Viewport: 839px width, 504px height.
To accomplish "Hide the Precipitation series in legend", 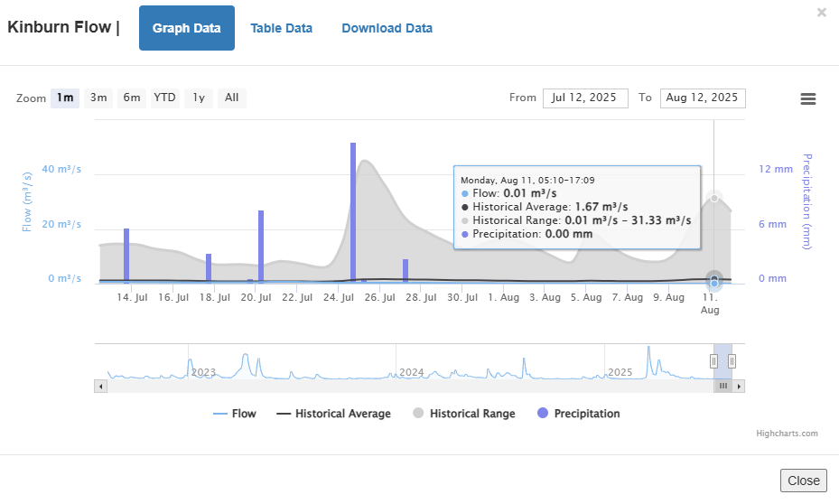I will [x=578, y=414].
